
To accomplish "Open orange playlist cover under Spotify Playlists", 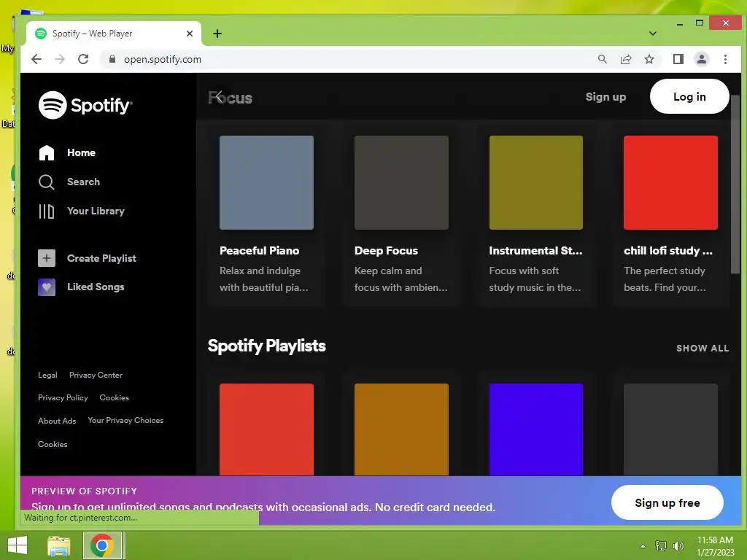I will tap(401, 429).
